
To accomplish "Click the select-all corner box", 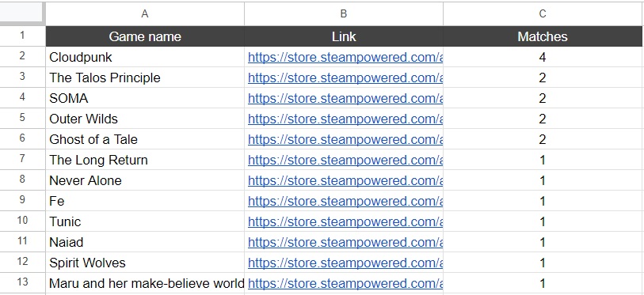I will [x=21, y=13].
